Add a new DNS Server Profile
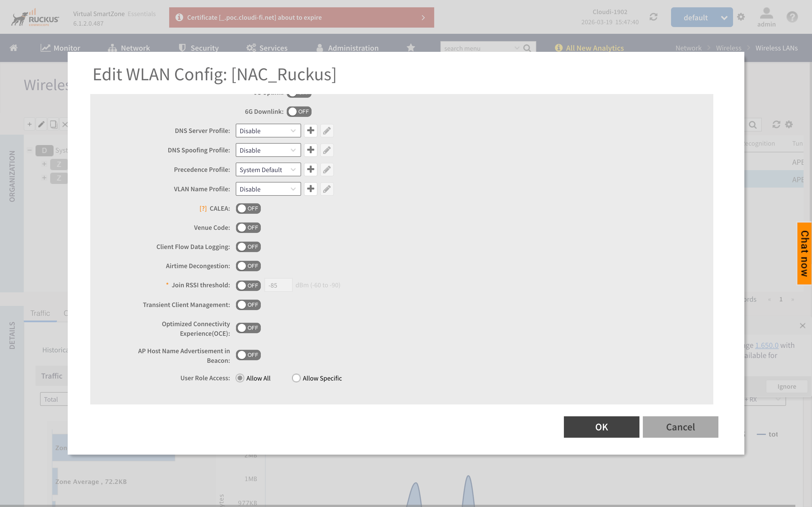The image size is (812, 507). pyautogui.click(x=310, y=130)
